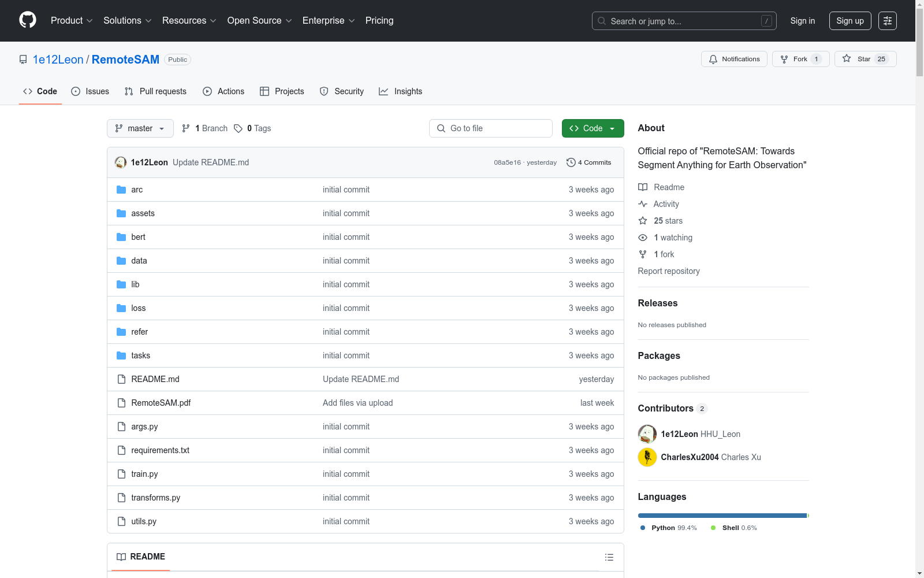Screen dimensions: 924x578
Task: Open the green Code dropdown
Action: [593, 128]
